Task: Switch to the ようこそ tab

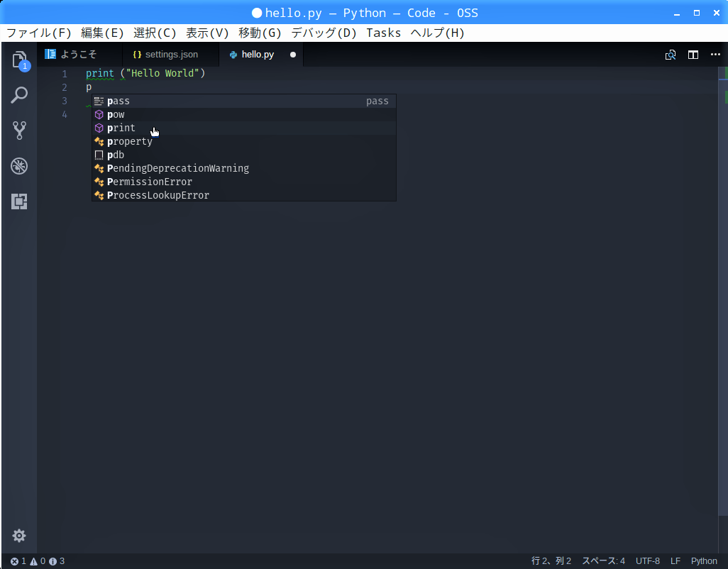Action: pyautogui.click(x=79, y=55)
